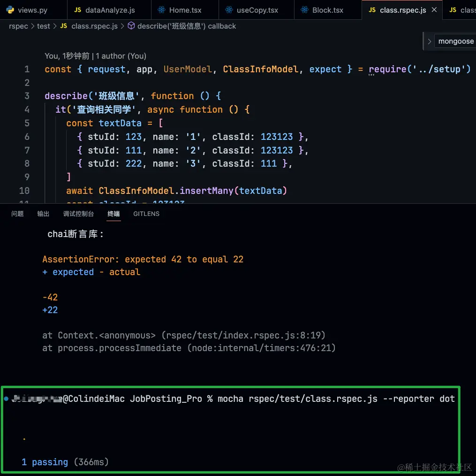The height and width of the screenshot is (476, 476).
Task: Click stuId value 222 on line 8
Action: pos(134,163)
